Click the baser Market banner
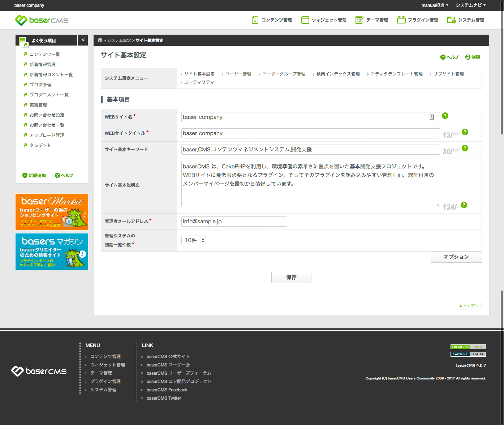Image resolution: width=504 pixels, height=425 pixels. pyautogui.click(x=52, y=212)
